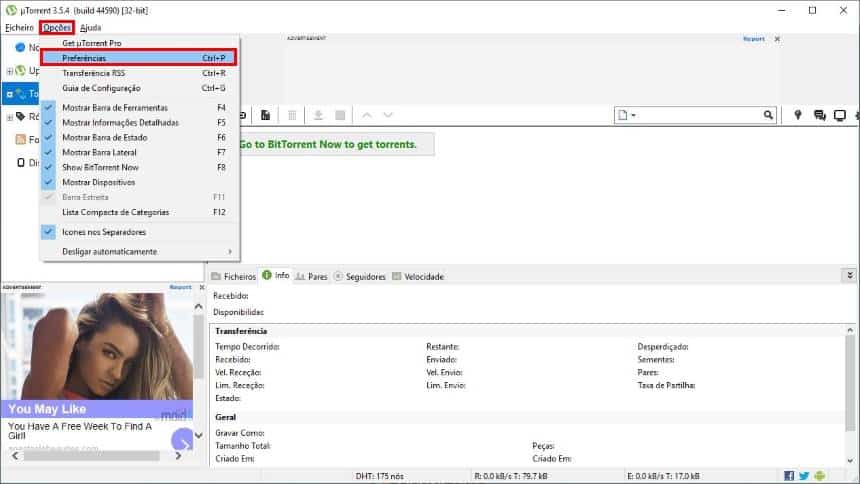Collapse the Torrents tree node
This screenshot has height=484, width=860.
(x=9, y=94)
